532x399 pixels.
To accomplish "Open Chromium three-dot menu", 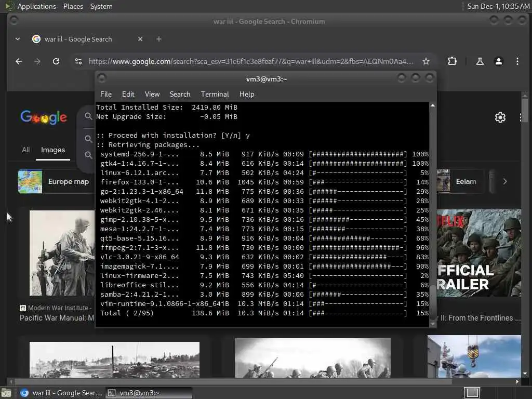I will 517,61.
